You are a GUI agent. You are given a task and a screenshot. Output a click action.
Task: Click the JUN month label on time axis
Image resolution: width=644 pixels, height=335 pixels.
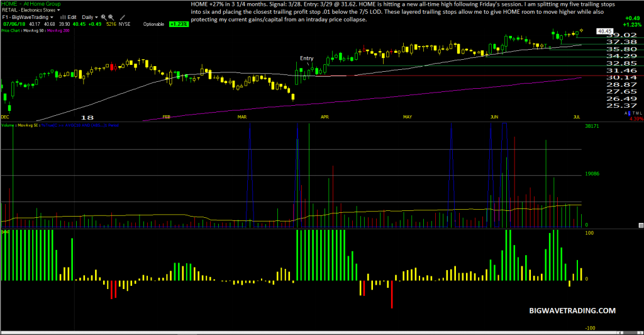[x=494, y=117]
